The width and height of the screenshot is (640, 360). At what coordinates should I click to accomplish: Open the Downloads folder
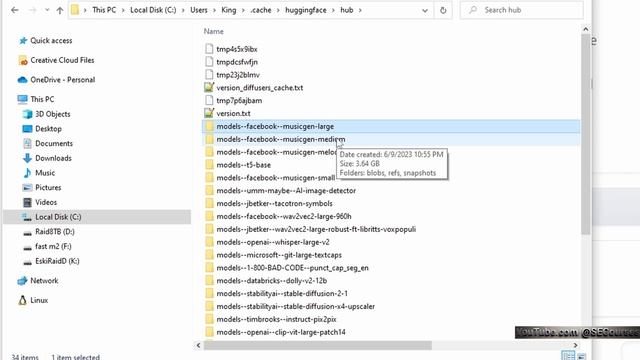point(53,158)
